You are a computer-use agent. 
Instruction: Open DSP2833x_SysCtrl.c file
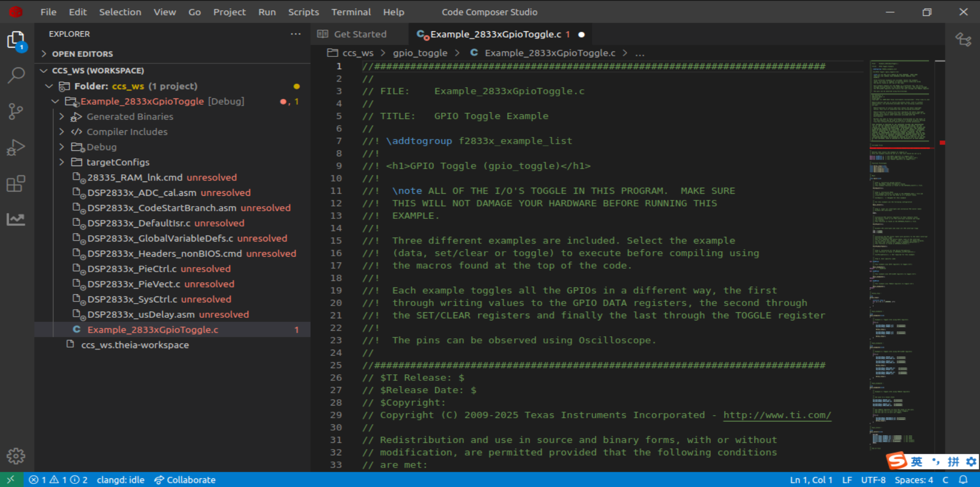coord(132,299)
